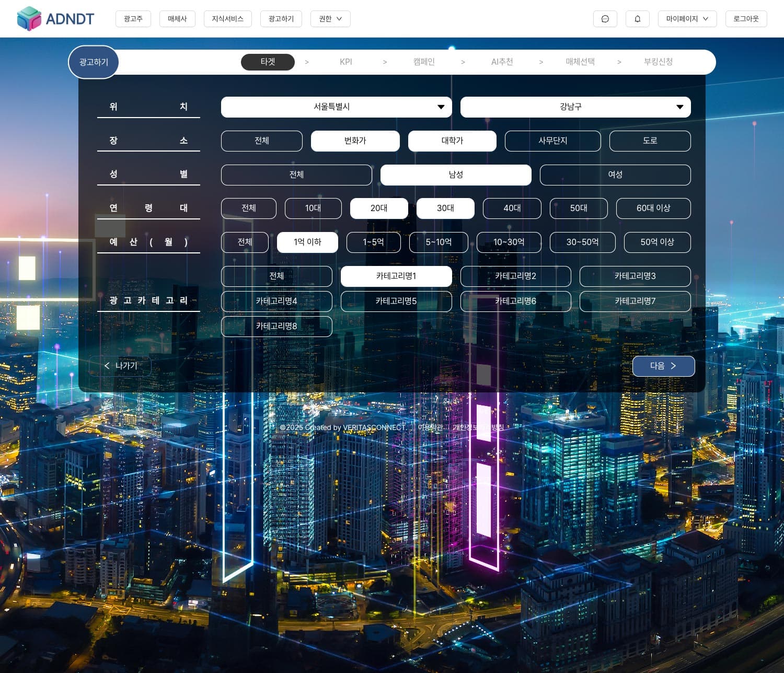Open the notifications bell icon
This screenshot has width=784, height=673.
[x=637, y=19]
